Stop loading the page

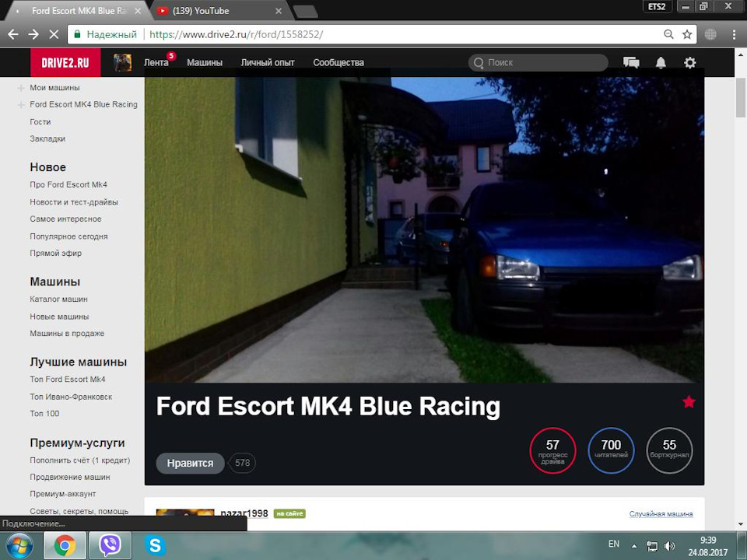tap(54, 34)
